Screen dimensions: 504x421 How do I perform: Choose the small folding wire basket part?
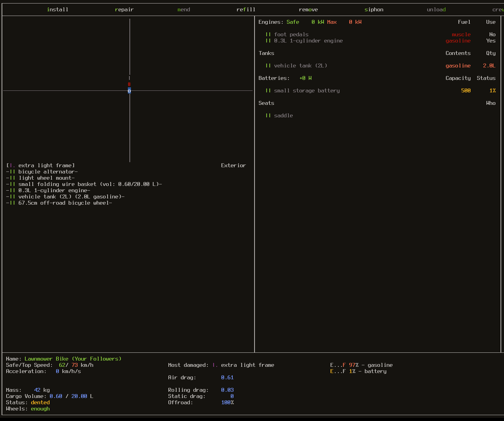click(x=84, y=184)
